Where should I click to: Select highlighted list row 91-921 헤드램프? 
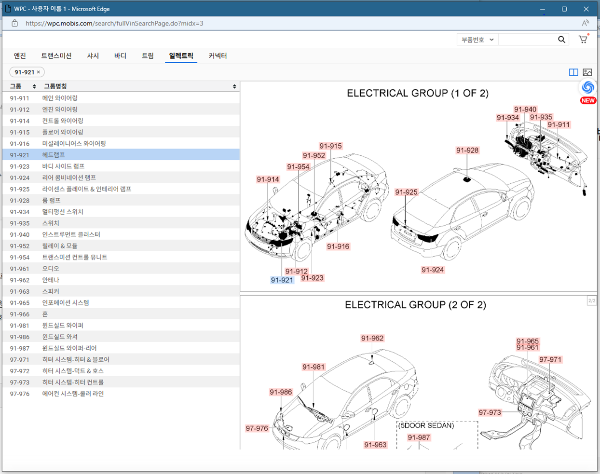(x=121, y=155)
